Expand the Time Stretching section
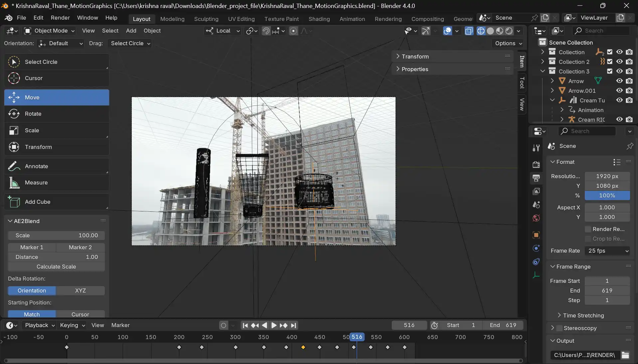 (x=583, y=315)
